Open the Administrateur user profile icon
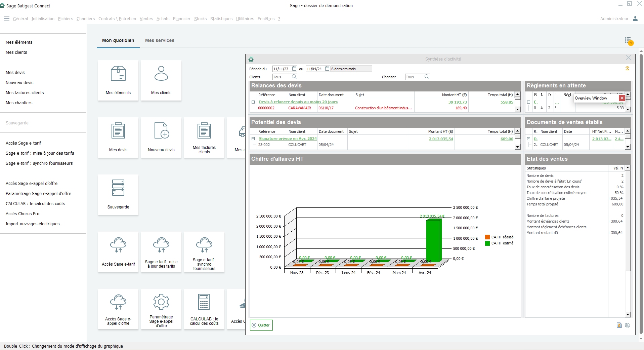The width and height of the screenshot is (644, 350). [635, 18]
